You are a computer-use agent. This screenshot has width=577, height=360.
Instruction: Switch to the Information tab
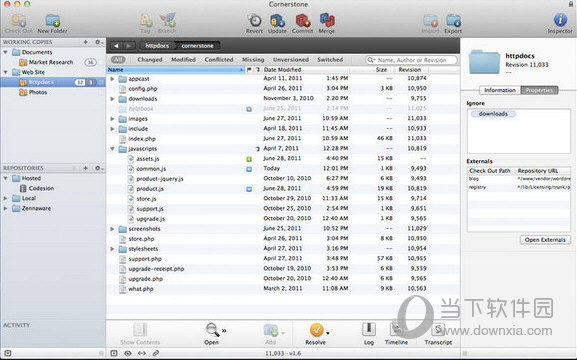pos(500,90)
